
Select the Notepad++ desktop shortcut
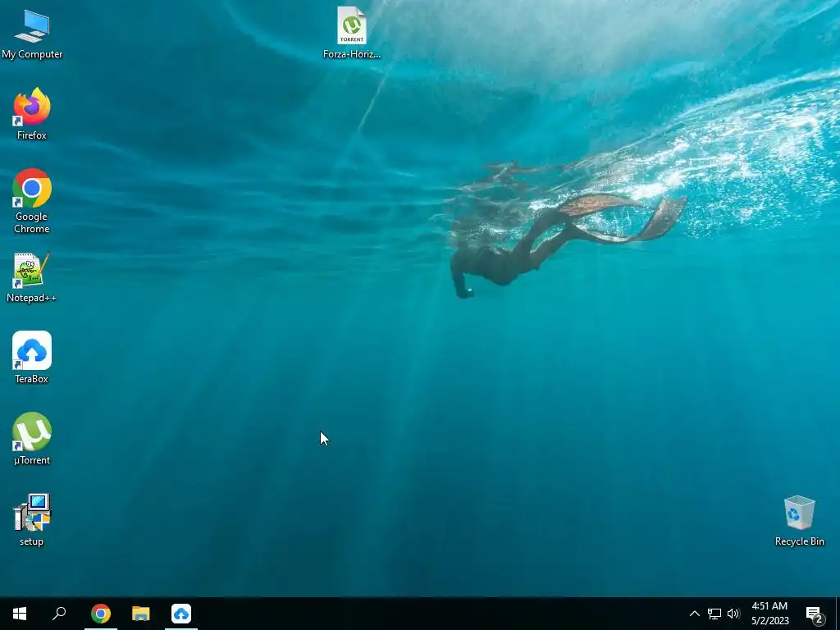click(x=32, y=277)
